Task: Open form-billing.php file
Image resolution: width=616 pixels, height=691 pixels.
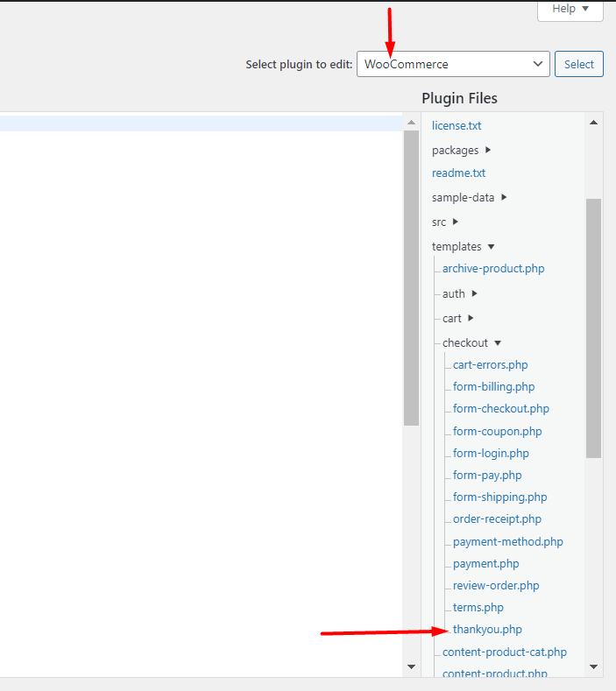Action: (x=494, y=387)
